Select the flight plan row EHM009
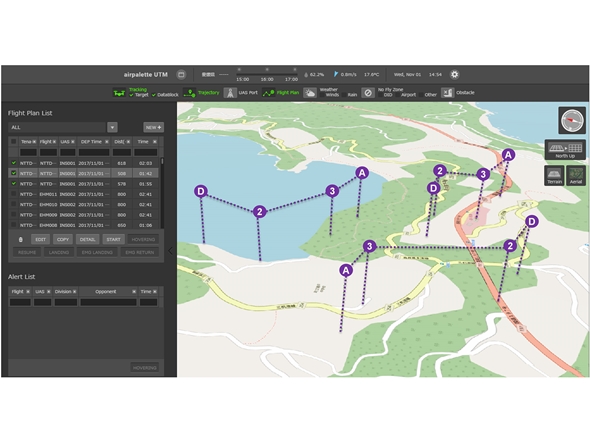The height and width of the screenshot is (442, 590). [84, 215]
